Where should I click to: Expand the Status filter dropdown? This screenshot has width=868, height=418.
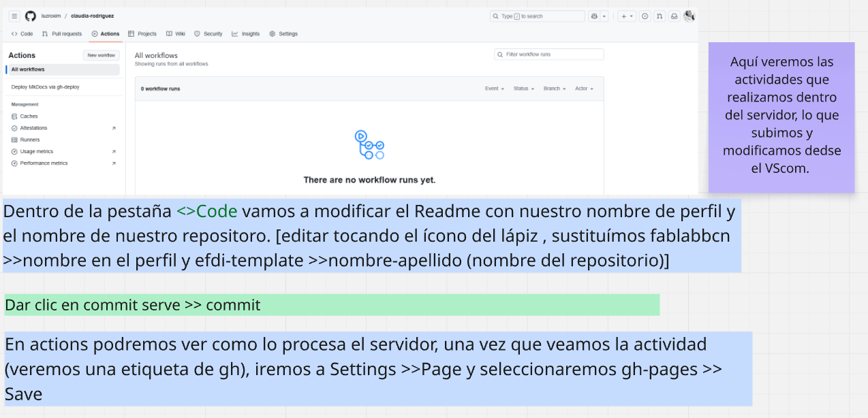coord(523,89)
